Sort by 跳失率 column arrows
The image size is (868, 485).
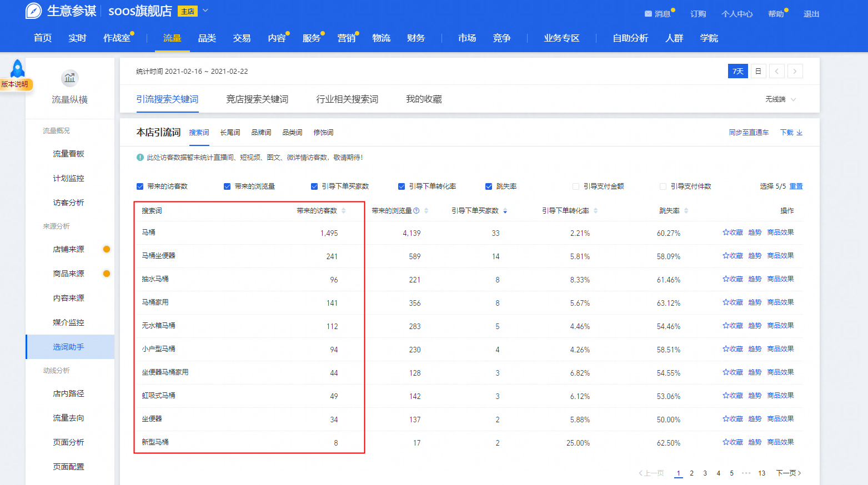tap(686, 211)
